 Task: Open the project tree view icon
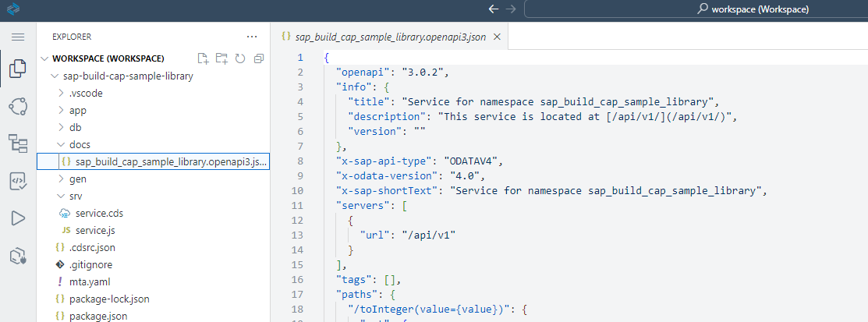[x=18, y=143]
